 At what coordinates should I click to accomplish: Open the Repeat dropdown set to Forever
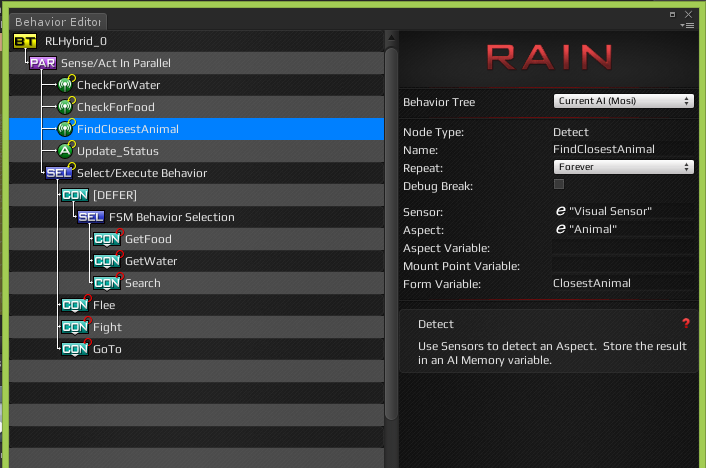coord(623,167)
